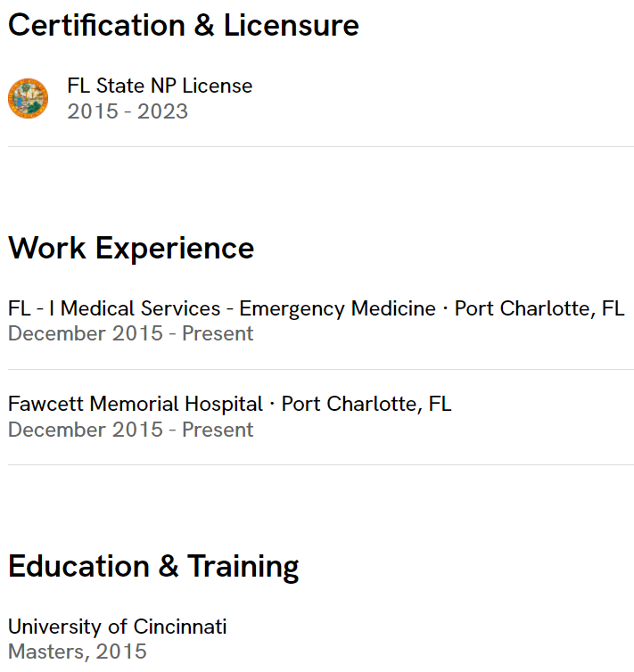Click the word Present under Fawcett Memorial
Screen dimensions: 634x672
218,430
